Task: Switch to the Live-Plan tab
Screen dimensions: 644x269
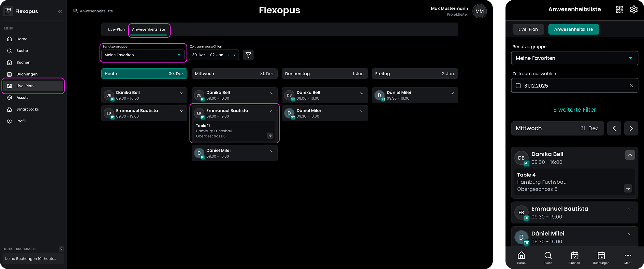Action: (x=116, y=29)
